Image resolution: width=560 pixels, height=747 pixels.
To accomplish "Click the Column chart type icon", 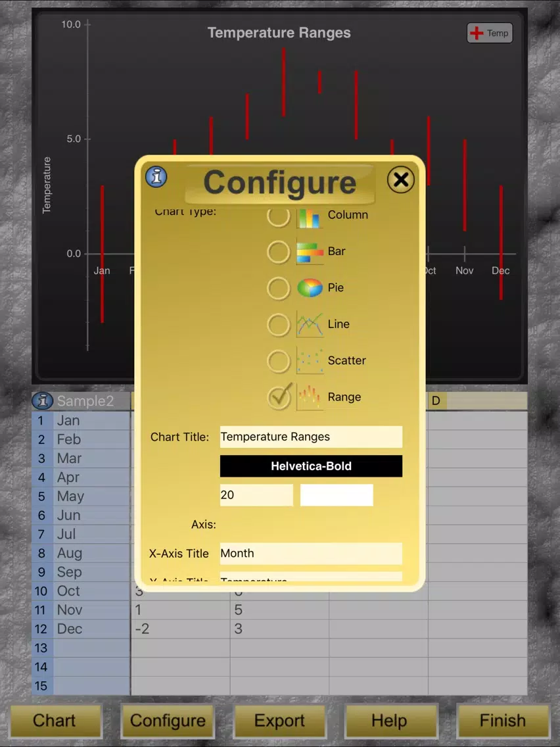I will pyautogui.click(x=310, y=218).
